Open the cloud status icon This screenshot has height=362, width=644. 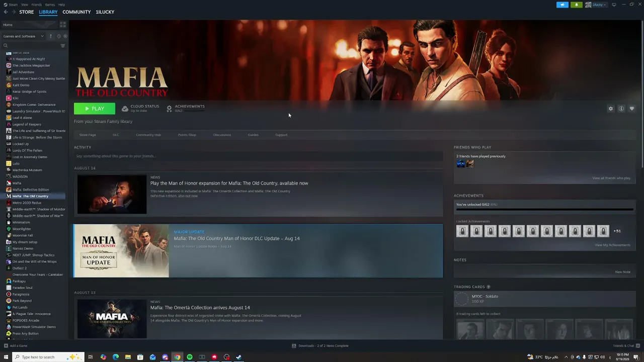click(x=125, y=109)
